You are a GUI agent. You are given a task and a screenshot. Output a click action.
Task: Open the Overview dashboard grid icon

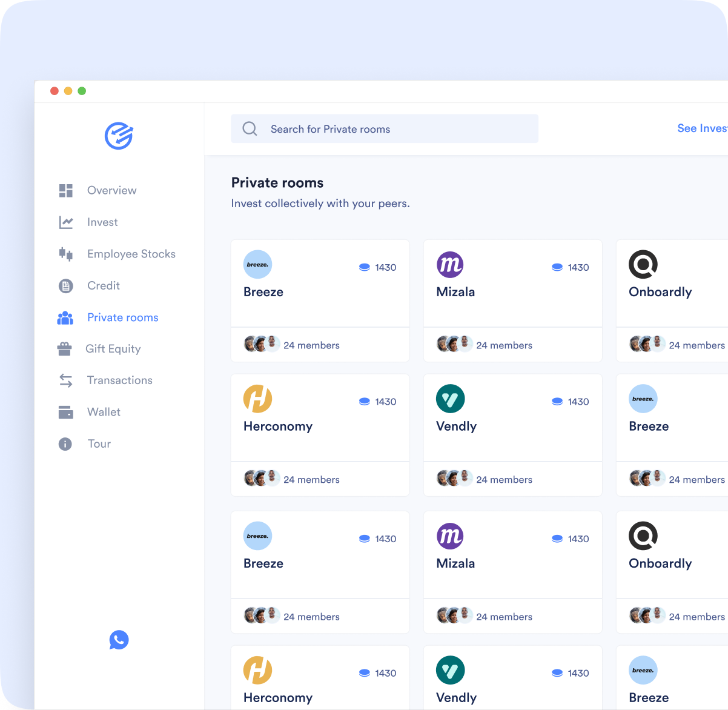[66, 191]
